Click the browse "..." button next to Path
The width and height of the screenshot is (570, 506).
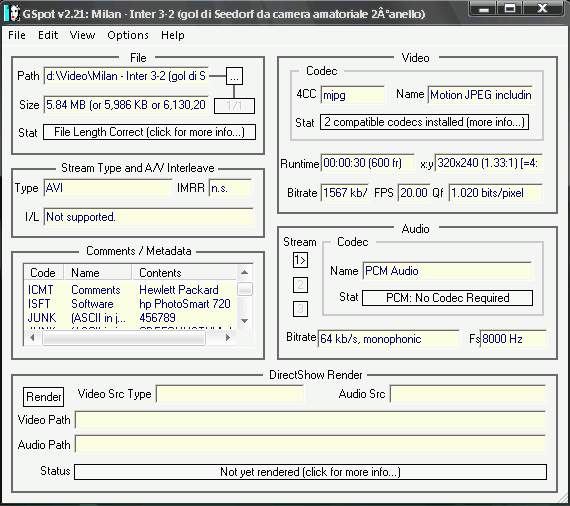click(234, 76)
